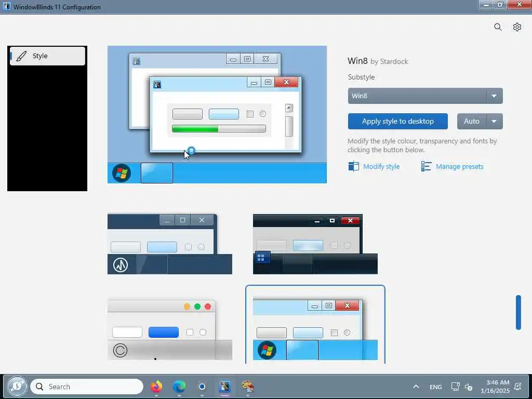Open the paint palette taskbar icon
The width and height of the screenshot is (532, 399).
(248, 387)
